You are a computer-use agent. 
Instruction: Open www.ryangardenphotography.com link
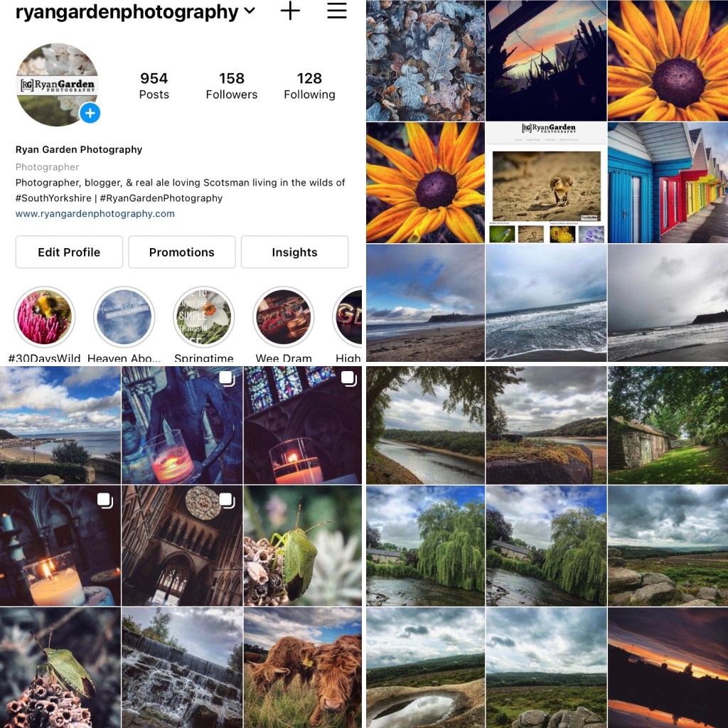pyautogui.click(x=95, y=213)
